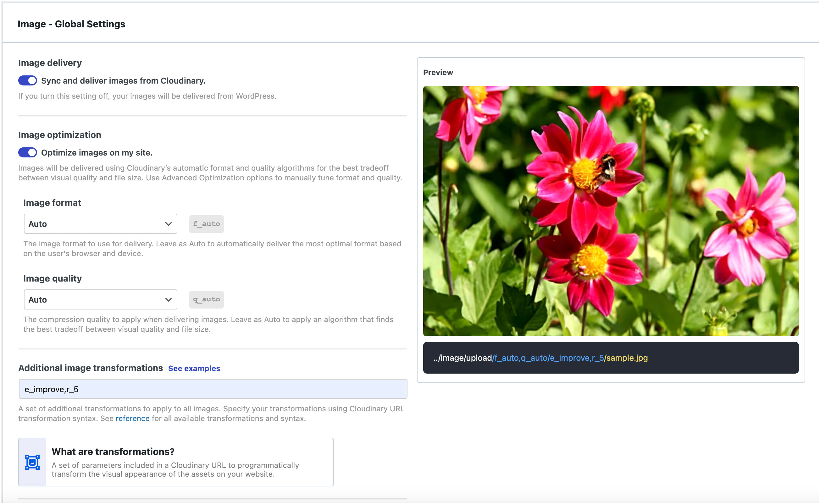This screenshot has width=820, height=504.
Task: Click the See examples link
Action: point(194,369)
